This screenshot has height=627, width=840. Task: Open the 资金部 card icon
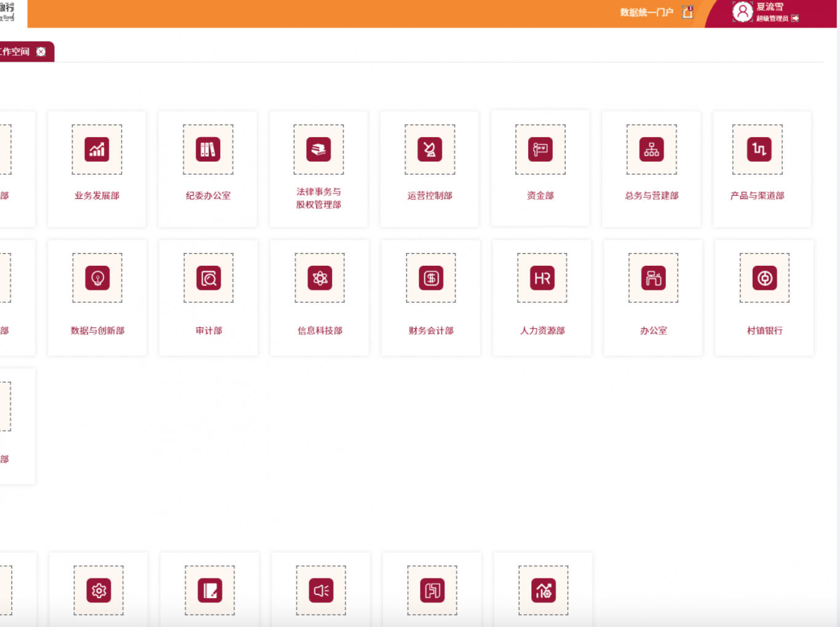coord(541,150)
